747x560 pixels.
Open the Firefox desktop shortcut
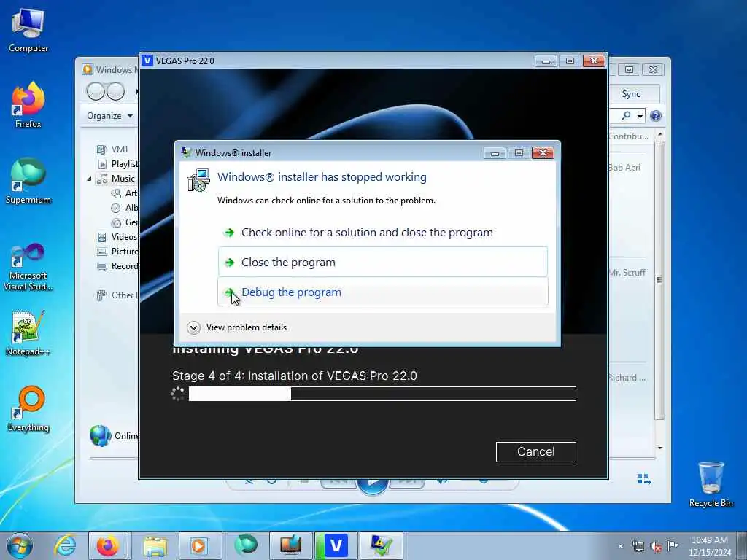(28, 105)
